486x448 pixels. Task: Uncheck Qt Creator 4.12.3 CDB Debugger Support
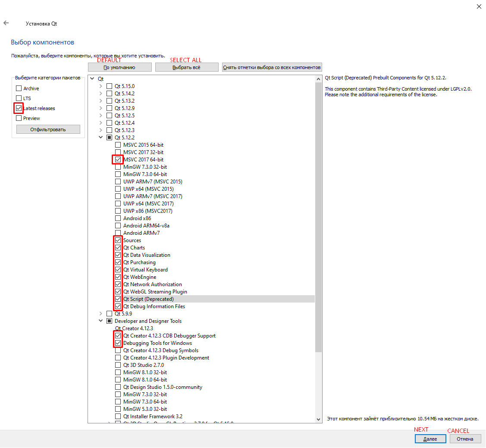pos(118,336)
